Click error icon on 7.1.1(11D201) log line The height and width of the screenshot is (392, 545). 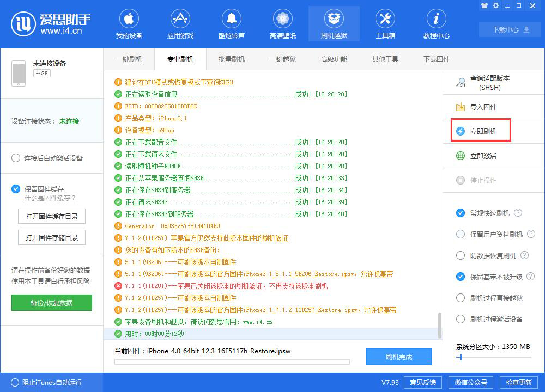click(x=118, y=286)
